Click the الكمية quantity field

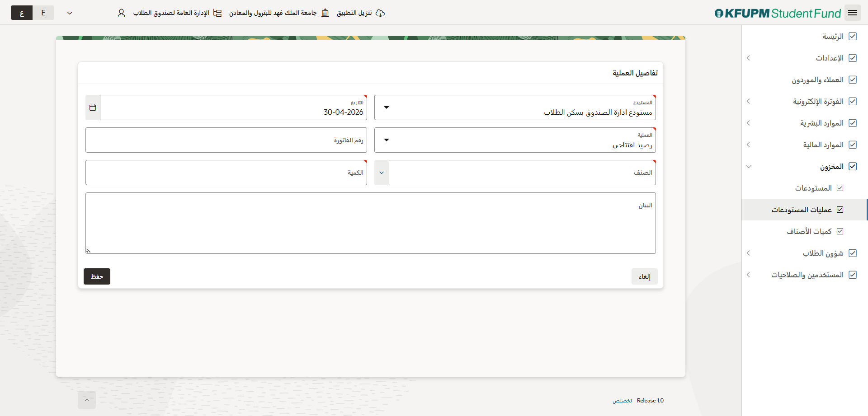tap(226, 173)
